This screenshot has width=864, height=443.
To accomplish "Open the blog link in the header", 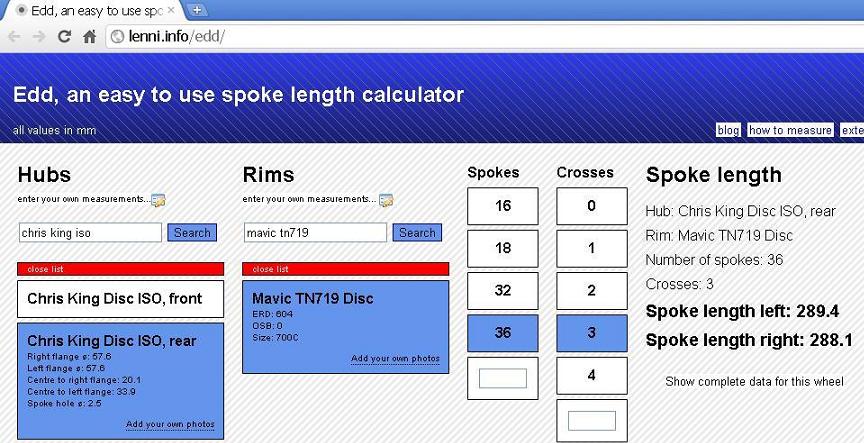I will tap(728, 131).
